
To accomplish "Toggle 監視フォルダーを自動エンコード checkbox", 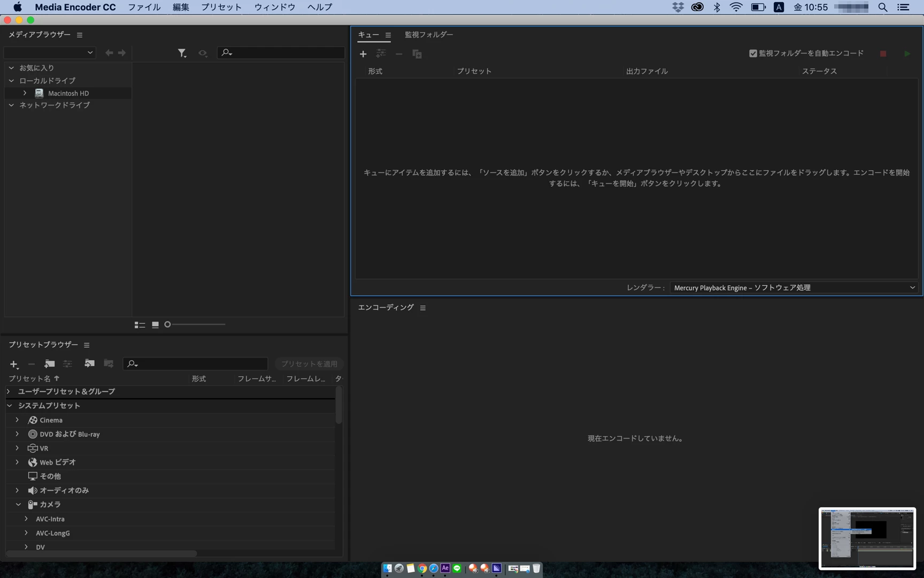I will tap(753, 54).
